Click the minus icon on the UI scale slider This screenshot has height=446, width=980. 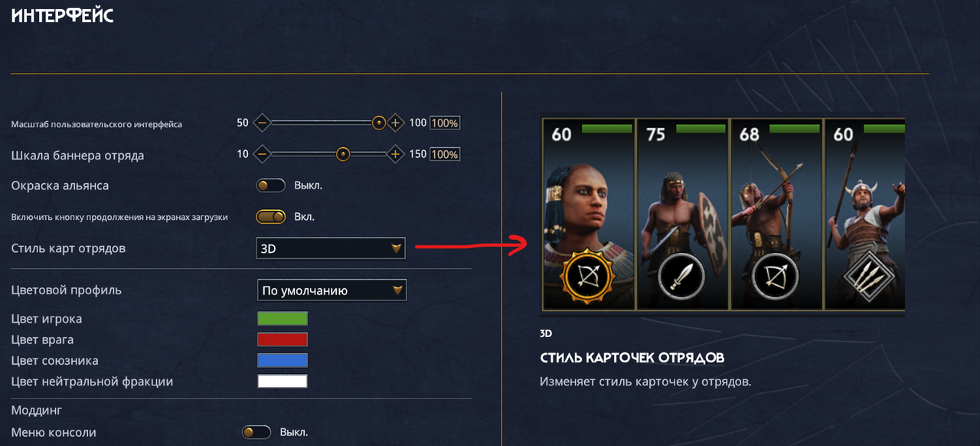tap(262, 123)
